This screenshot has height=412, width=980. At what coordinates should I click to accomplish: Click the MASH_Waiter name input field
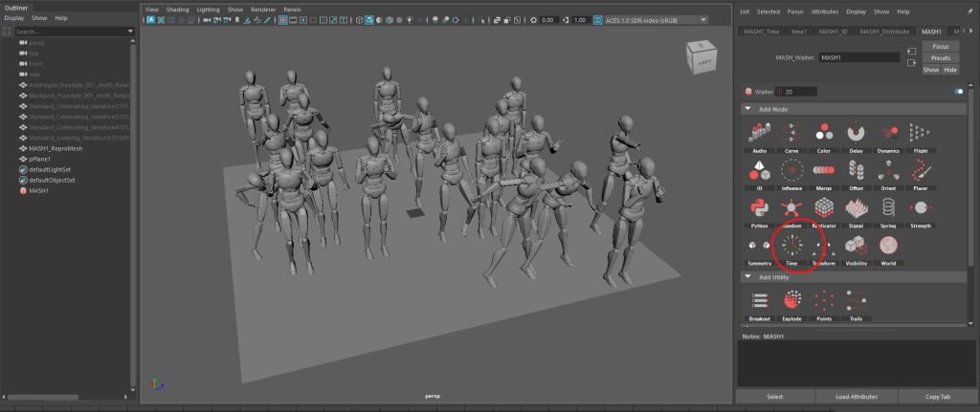pos(858,57)
